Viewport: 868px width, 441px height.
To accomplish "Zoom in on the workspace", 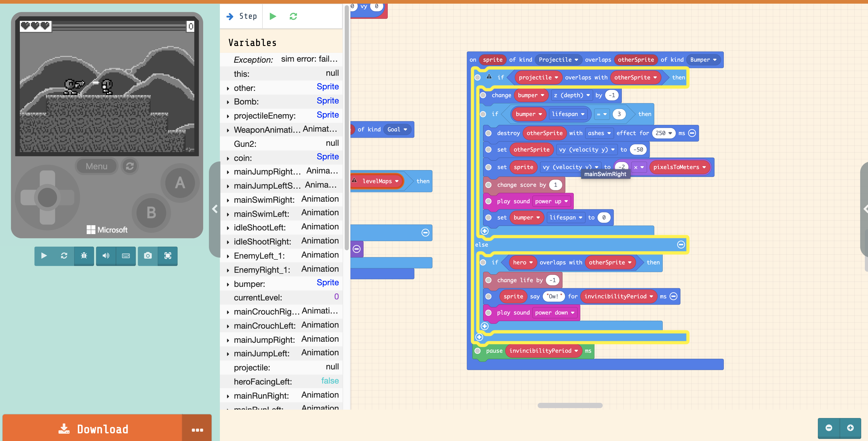I will click(x=850, y=428).
